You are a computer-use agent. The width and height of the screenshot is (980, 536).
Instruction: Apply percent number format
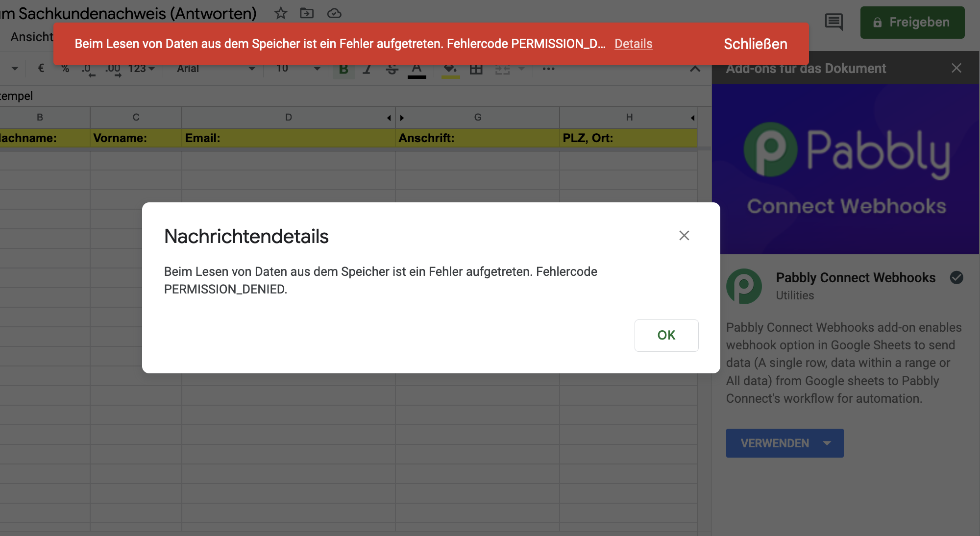coord(65,69)
